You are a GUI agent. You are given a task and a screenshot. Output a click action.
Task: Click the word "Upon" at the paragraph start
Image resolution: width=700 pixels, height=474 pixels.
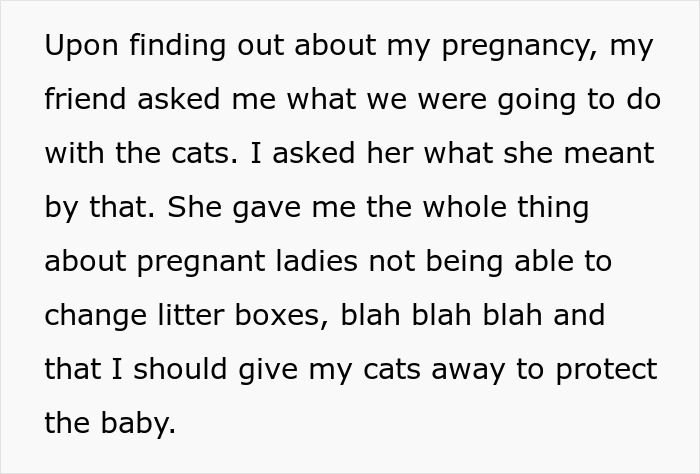[77, 46]
